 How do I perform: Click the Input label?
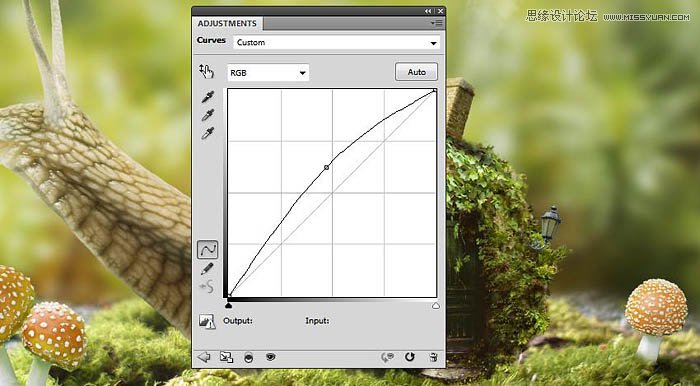[x=317, y=320]
